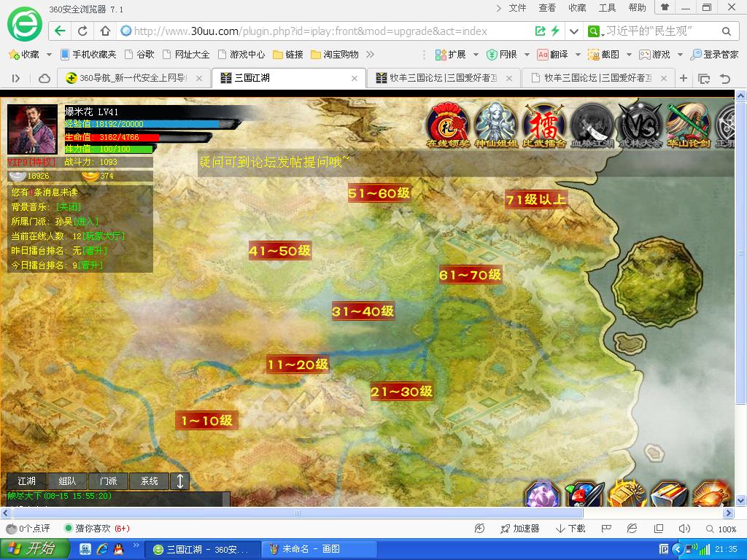The width and height of the screenshot is (747, 560).
Task: Select the 江湖 chat tab
Action: click(27, 481)
